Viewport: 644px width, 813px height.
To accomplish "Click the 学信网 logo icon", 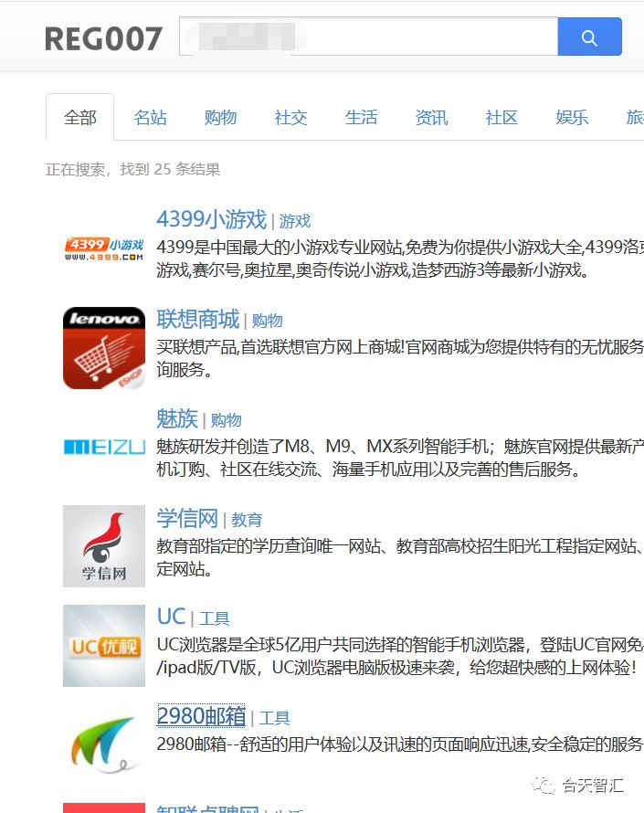I will coord(104,546).
